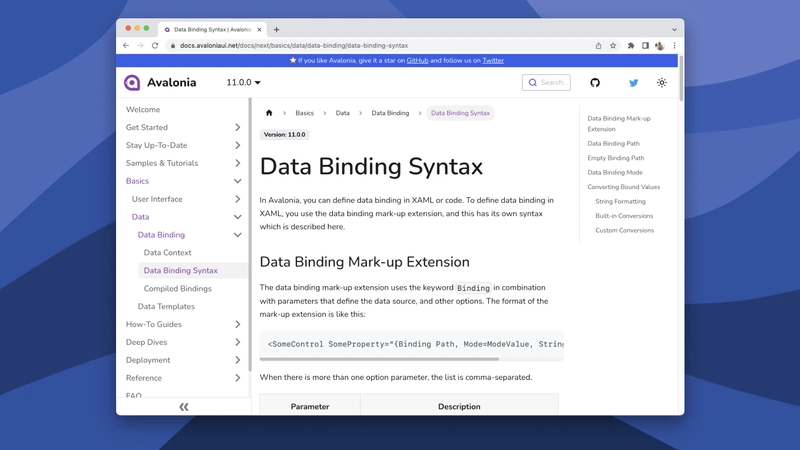Expand Stay Up-To-Date sidebar chevron
Image resolution: width=800 pixels, height=450 pixels.
coord(238,145)
